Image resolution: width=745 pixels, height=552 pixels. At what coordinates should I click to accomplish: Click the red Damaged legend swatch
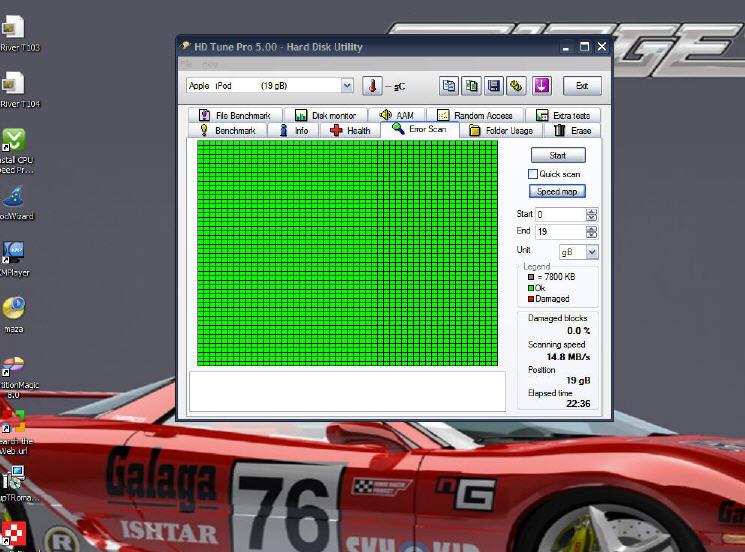(531, 299)
